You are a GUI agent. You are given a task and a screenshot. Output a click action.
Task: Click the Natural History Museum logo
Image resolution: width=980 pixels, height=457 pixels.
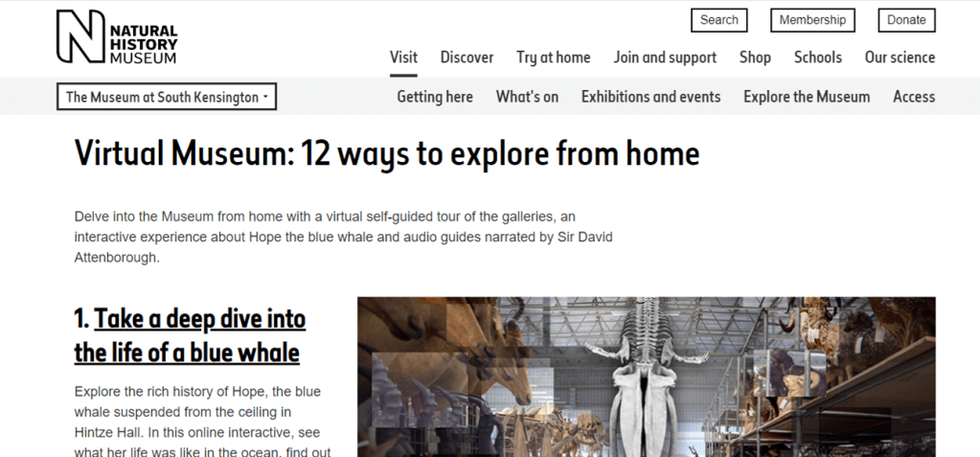point(117,37)
